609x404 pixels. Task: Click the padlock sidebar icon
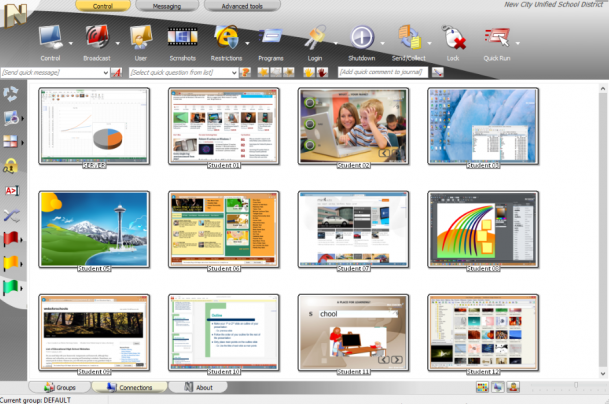pyautogui.click(x=10, y=166)
